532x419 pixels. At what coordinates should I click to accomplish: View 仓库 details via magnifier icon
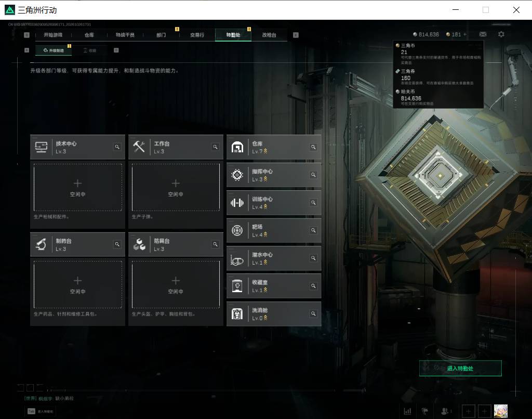click(313, 147)
